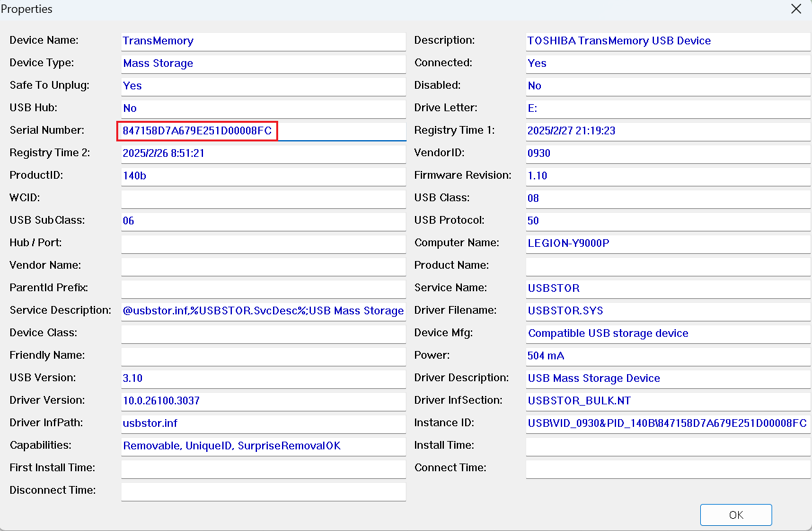Viewport: 812px width, 531px height.
Task: Click the Registry Time 2 field
Action: pyautogui.click(x=263, y=154)
